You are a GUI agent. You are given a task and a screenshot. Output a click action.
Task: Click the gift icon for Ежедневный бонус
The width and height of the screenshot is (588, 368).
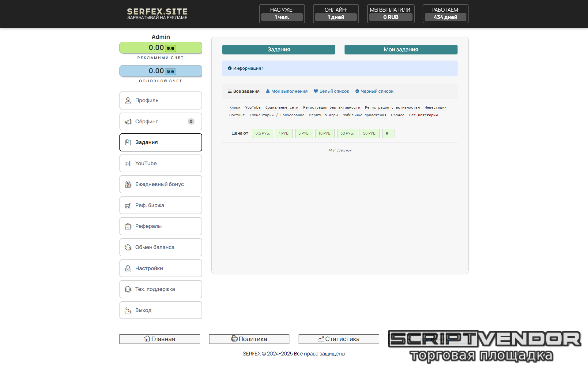(128, 184)
